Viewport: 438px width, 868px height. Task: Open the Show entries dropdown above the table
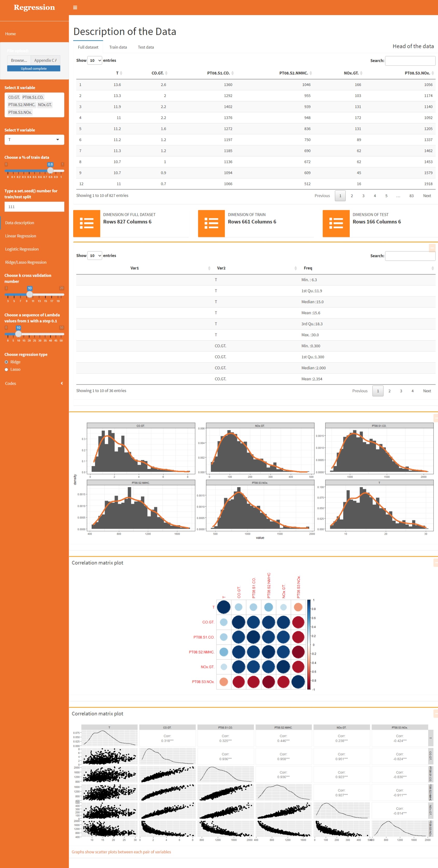point(95,60)
